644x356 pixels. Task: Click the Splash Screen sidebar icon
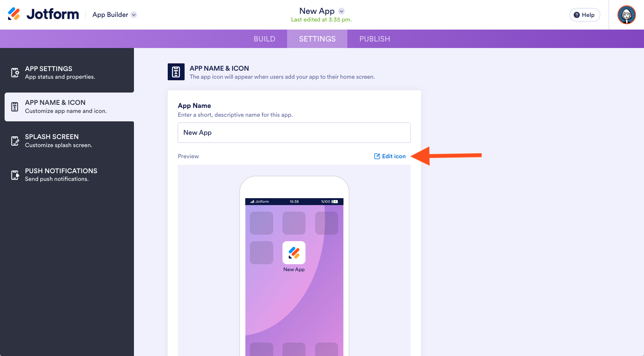[15, 141]
